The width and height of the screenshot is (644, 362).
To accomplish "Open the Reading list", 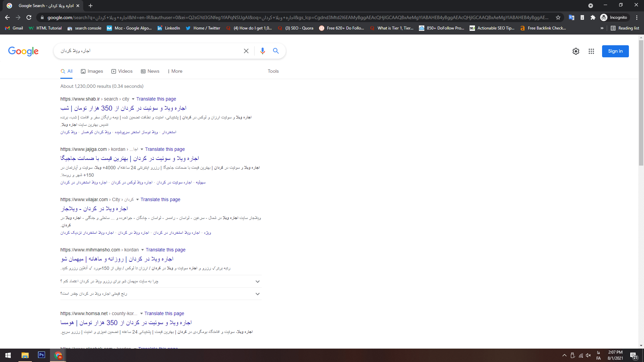I will pos(625,28).
